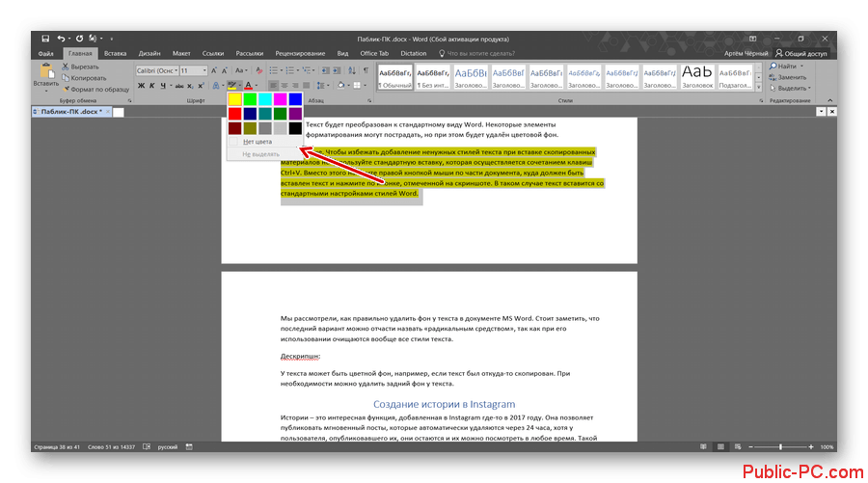Align text to the right
The image size is (868, 483).
[295, 86]
